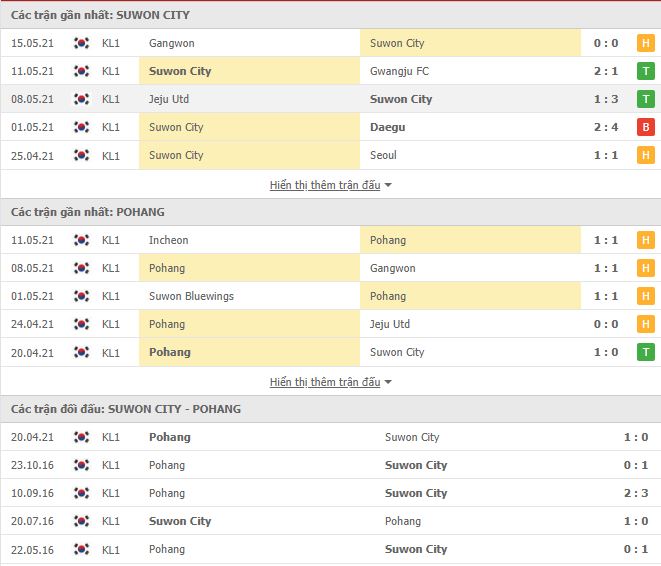Click the orange H badge for Gangwon vs Suwon City
Viewport: 661px width, 566px height.
point(645,43)
